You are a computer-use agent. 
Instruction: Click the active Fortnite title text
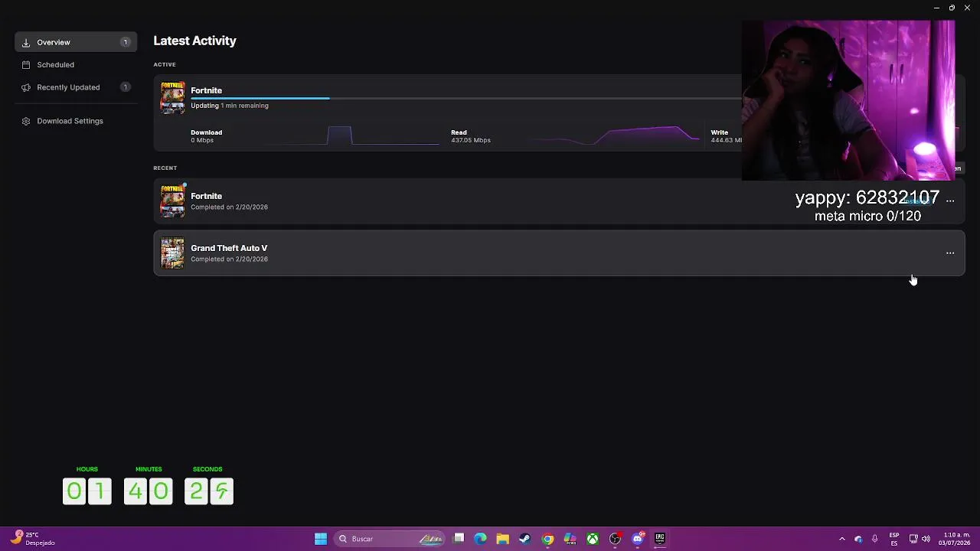206,90
